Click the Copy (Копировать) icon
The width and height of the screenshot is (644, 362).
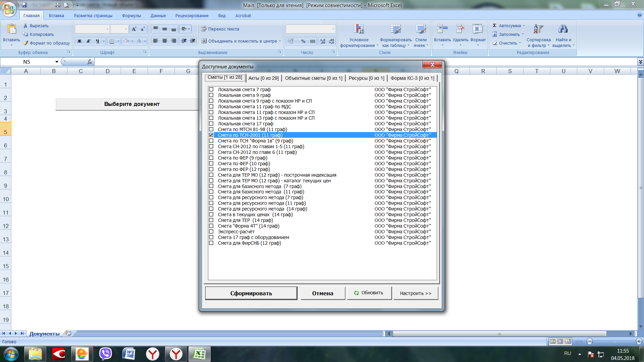pyautogui.click(x=25, y=34)
